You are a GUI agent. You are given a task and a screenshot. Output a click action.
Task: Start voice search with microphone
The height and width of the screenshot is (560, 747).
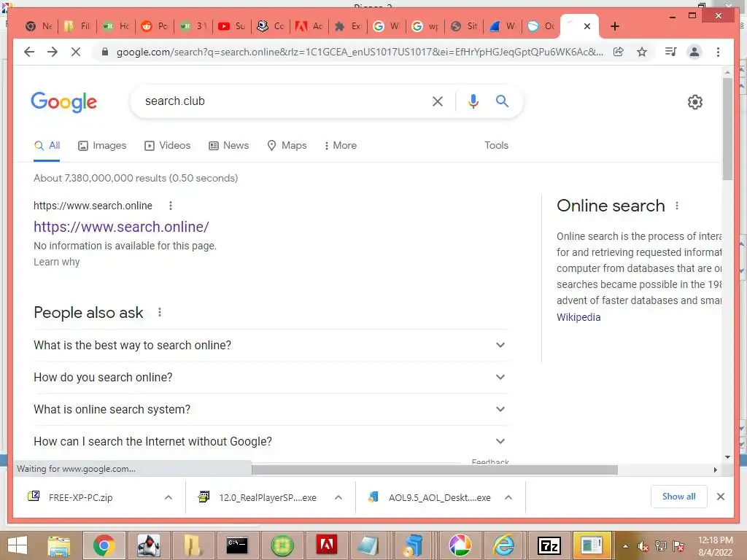473,101
